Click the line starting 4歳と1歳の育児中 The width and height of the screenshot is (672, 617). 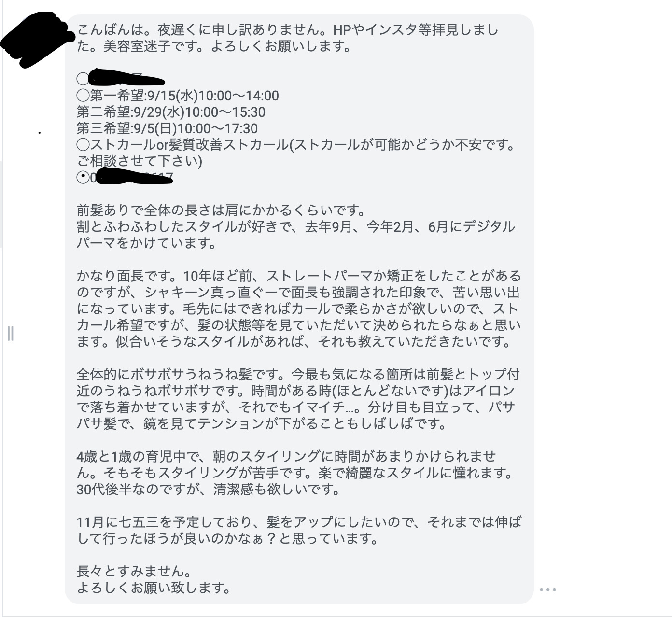(286, 456)
